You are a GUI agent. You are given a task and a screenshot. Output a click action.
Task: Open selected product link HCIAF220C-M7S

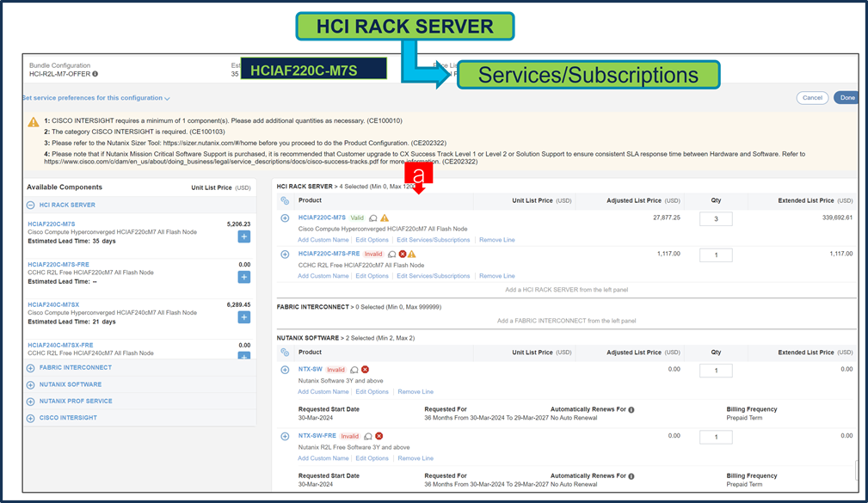tap(322, 218)
